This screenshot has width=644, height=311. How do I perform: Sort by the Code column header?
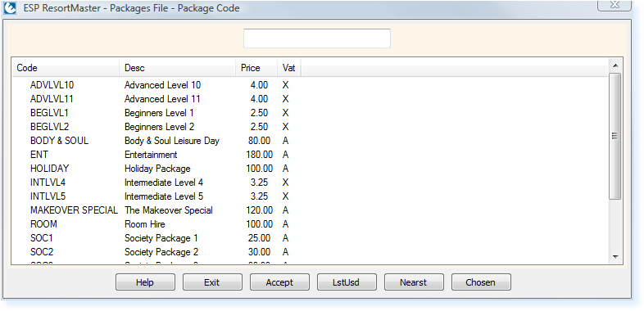click(x=66, y=68)
